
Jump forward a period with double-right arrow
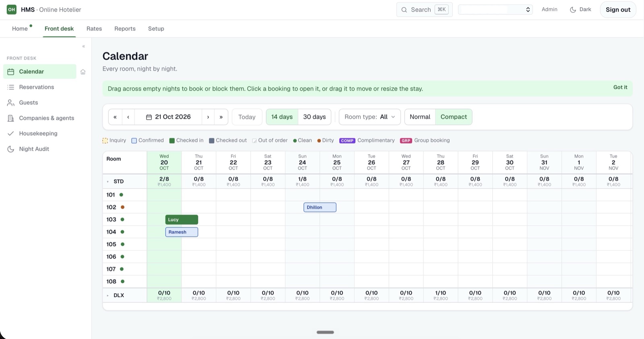pos(221,117)
